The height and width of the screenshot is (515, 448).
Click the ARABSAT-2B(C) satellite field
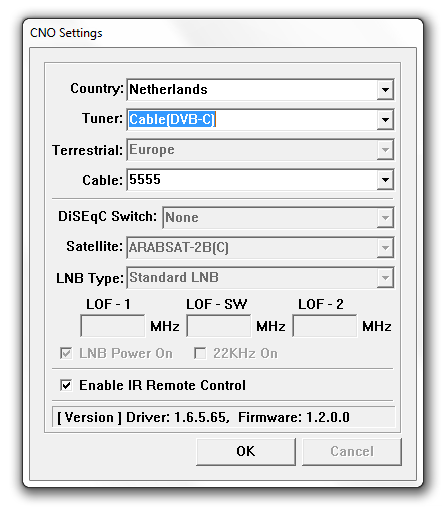(x=252, y=248)
